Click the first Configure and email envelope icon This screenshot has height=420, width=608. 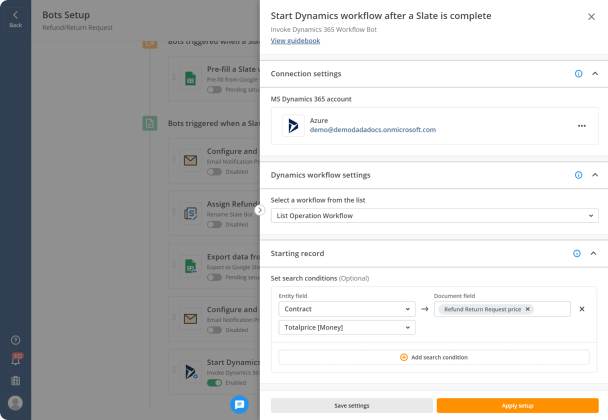(190, 161)
